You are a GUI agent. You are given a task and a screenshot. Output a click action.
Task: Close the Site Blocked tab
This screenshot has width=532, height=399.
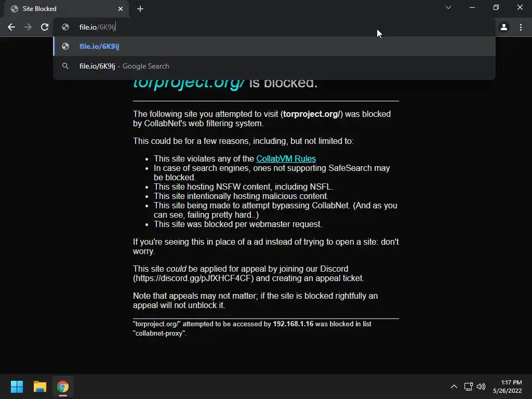[121, 9]
